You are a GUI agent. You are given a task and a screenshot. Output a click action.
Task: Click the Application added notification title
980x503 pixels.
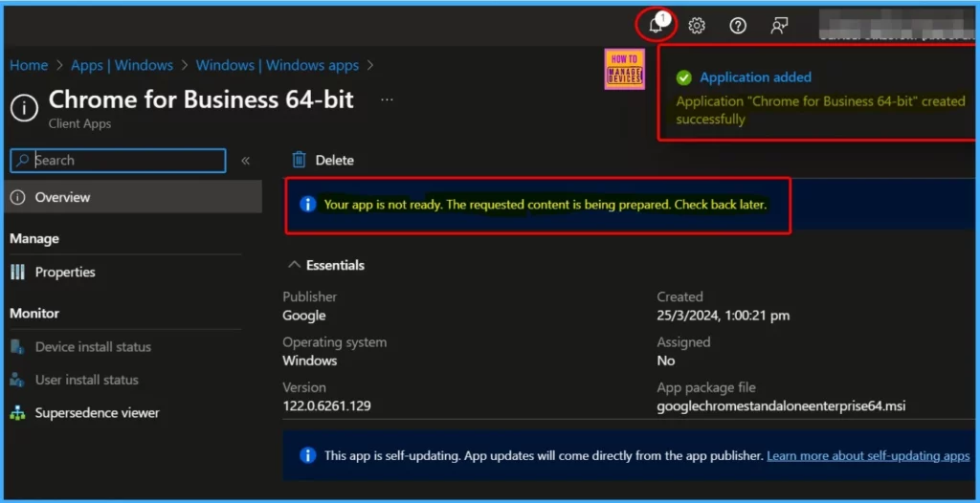point(756,77)
